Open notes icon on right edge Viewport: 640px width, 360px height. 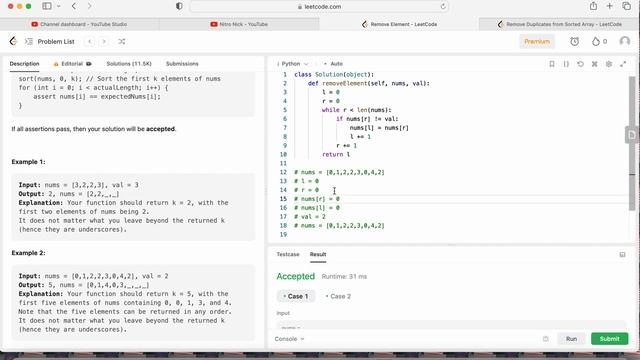pos(631,135)
